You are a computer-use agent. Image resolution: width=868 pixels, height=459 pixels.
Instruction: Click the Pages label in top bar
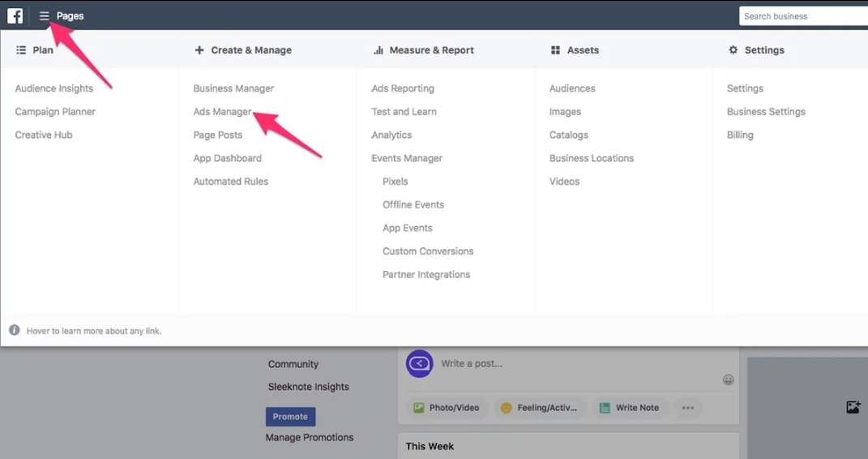pos(71,16)
